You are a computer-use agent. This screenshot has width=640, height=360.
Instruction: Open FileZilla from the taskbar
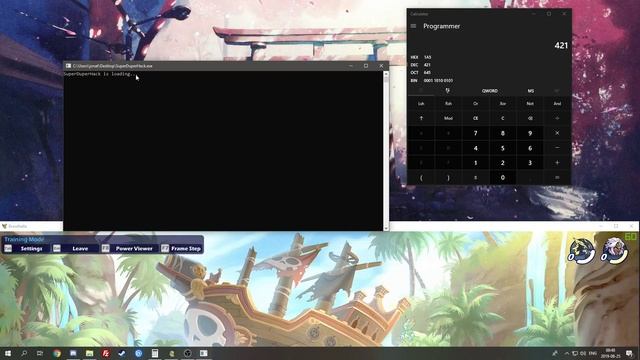[x=106, y=353]
